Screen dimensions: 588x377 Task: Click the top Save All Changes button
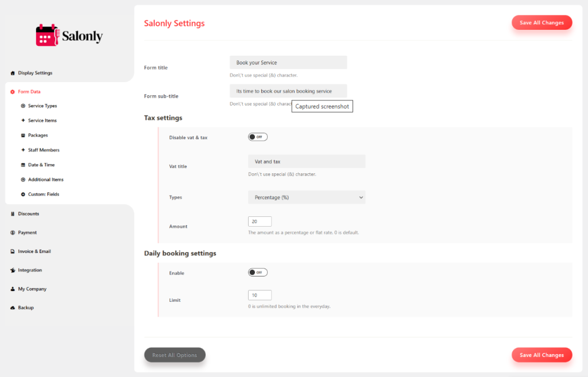(x=541, y=23)
